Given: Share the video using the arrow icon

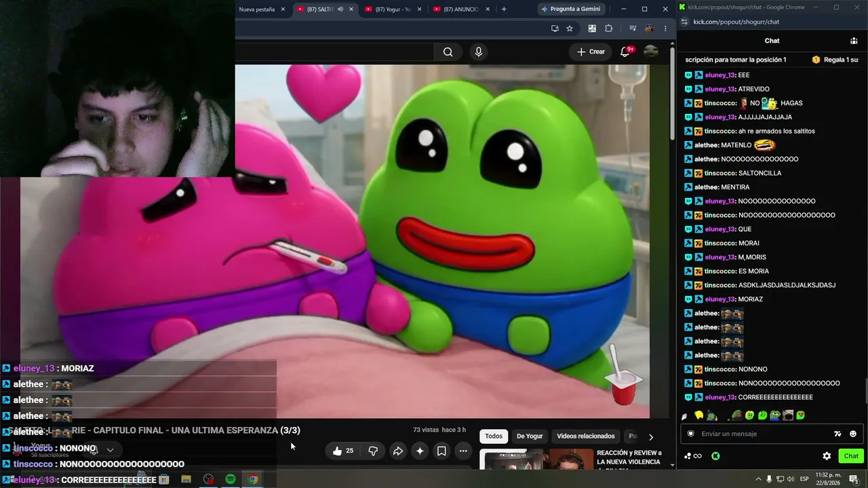Looking at the screenshot, I should pos(398,451).
